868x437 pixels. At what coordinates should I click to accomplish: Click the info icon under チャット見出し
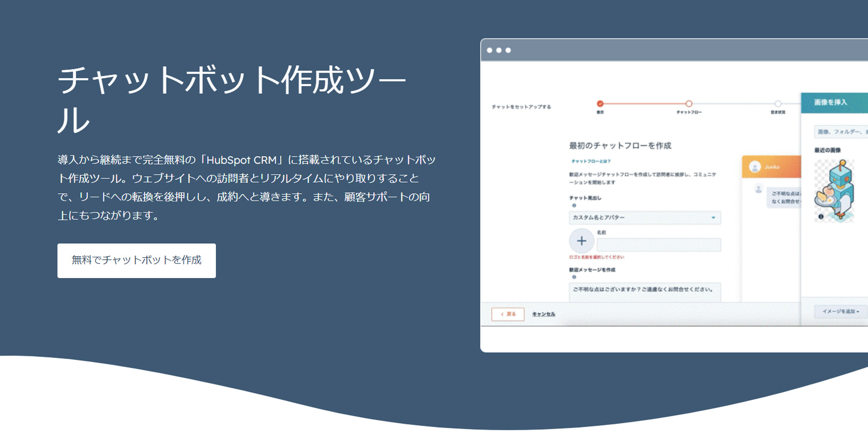coord(574,206)
